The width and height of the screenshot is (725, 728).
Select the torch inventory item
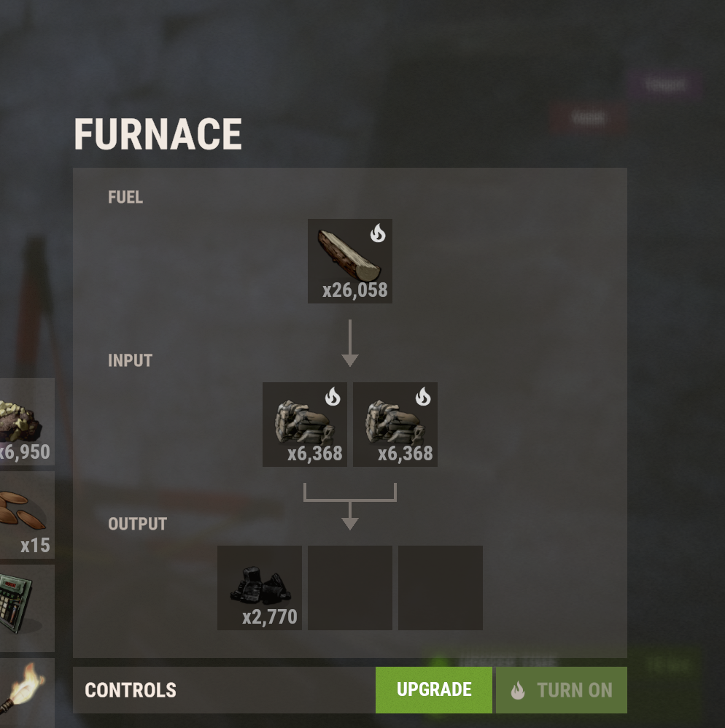[x=27, y=693]
